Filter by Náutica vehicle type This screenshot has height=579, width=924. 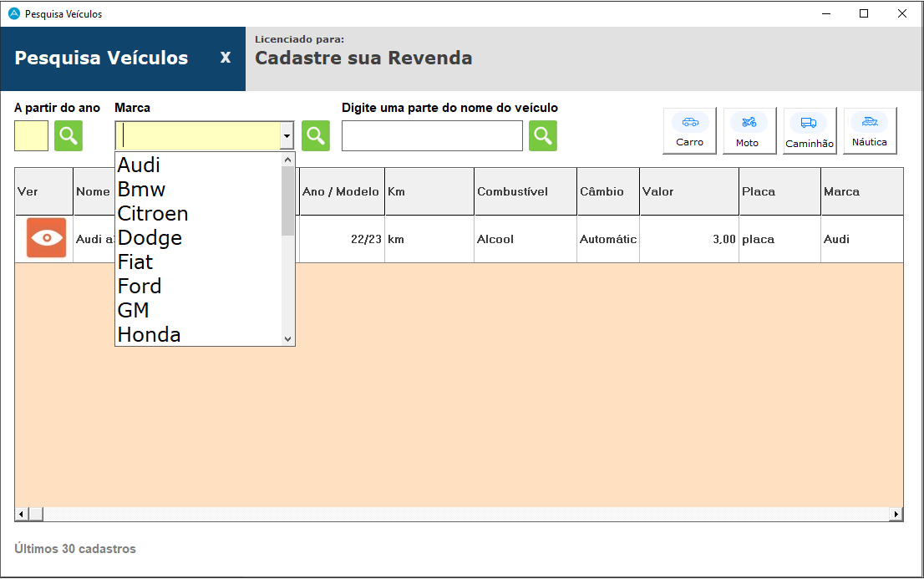870,131
